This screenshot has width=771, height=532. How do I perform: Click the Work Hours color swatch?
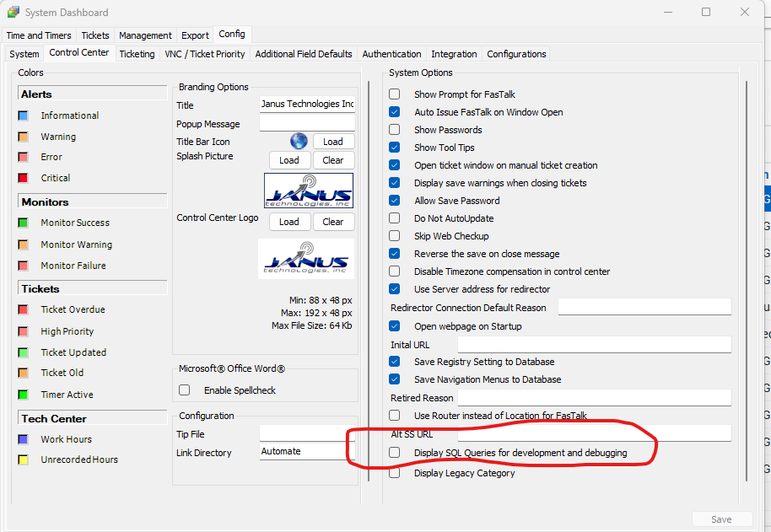tap(24, 439)
